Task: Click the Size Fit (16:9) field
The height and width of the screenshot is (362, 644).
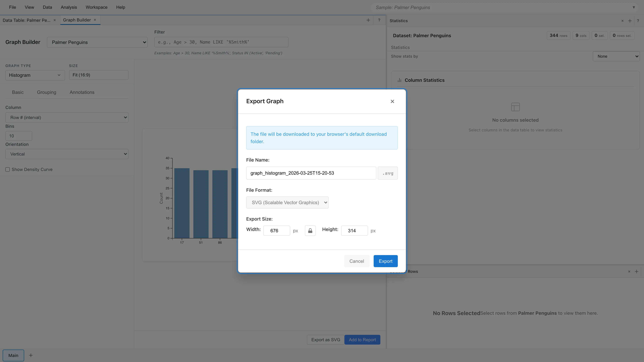Action: click(x=99, y=75)
